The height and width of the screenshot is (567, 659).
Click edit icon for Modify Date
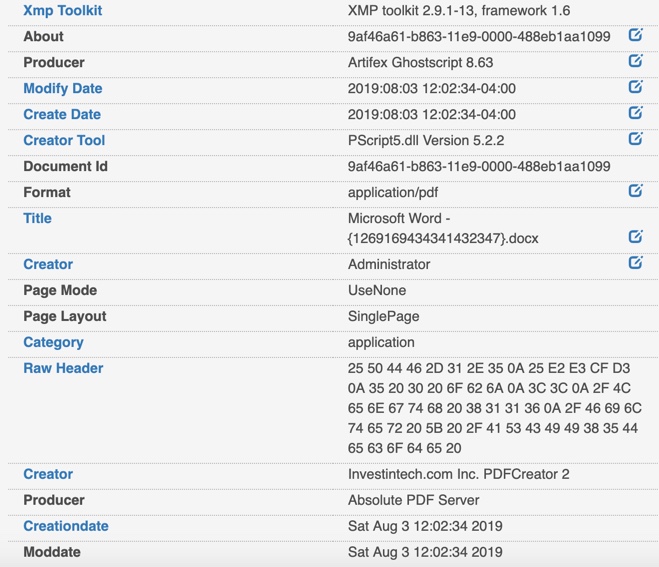coord(635,87)
